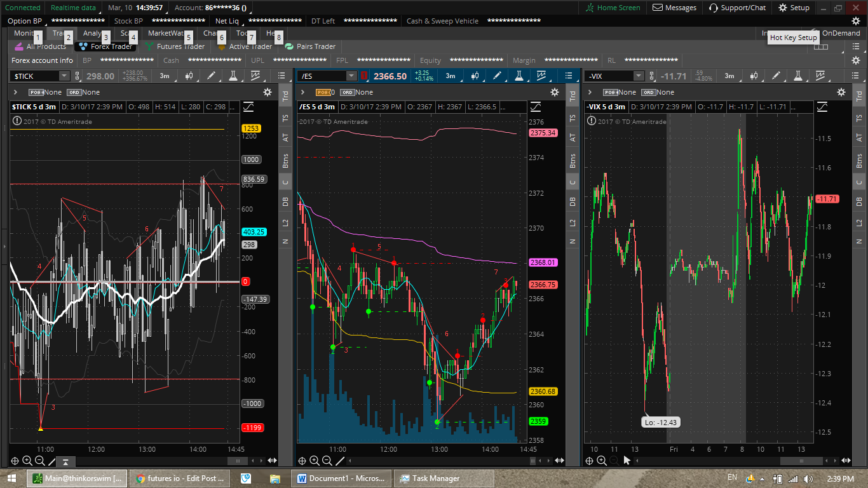Click the patterns icon on /ES chart
This screenshot has height=488, width=868.
pyautogui.click(x=541, y=76)
